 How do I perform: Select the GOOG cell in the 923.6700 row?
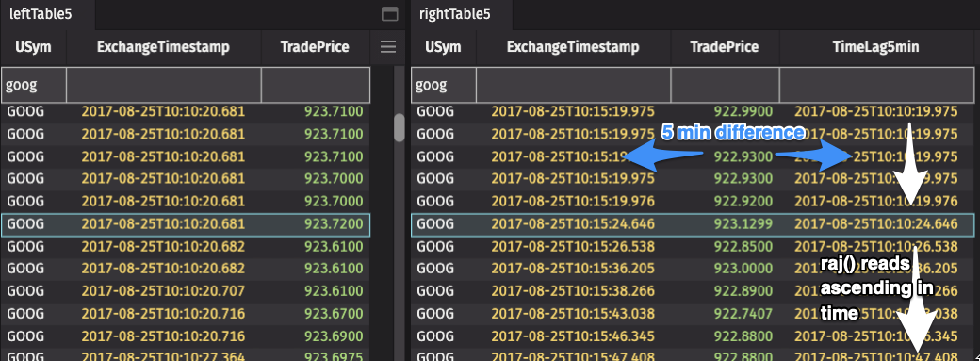pyautogui.click(x=25, y=314)
